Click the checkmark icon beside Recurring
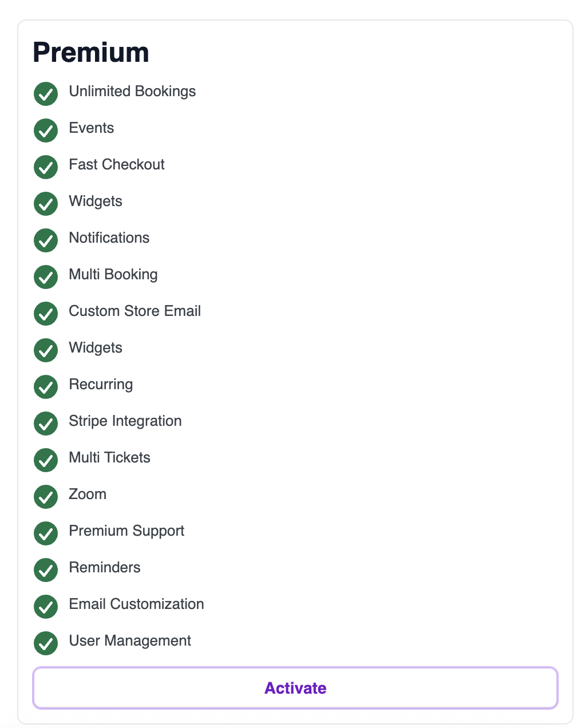The height and width of the screenshot is (728, 585). [x=46, y=387]
